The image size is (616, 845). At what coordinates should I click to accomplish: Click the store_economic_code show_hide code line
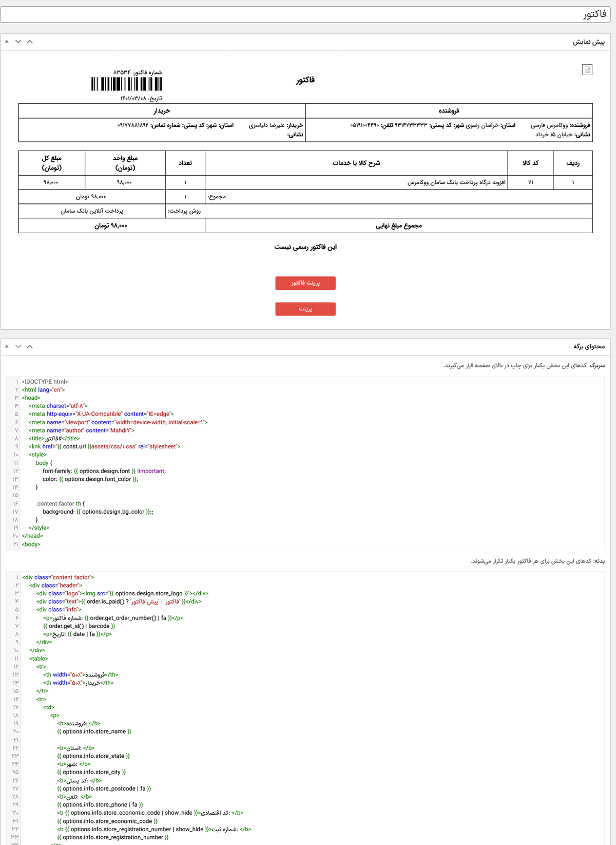point(150,813)
